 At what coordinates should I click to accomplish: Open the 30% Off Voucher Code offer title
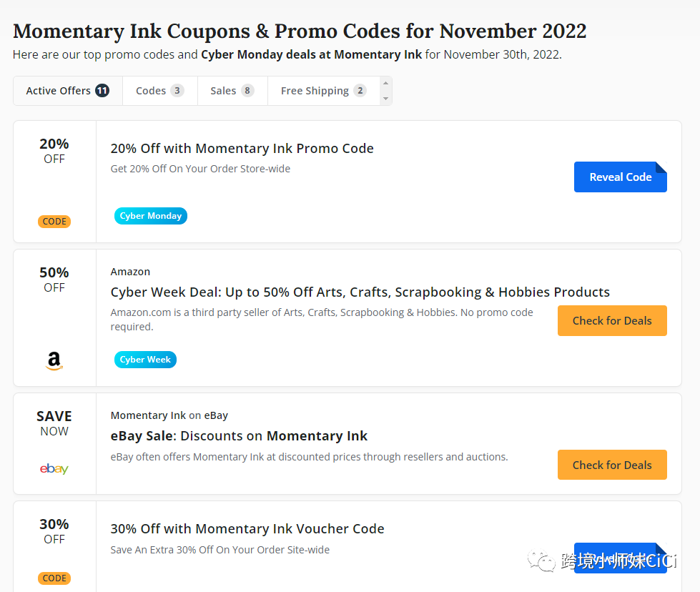tap(247, 529)
